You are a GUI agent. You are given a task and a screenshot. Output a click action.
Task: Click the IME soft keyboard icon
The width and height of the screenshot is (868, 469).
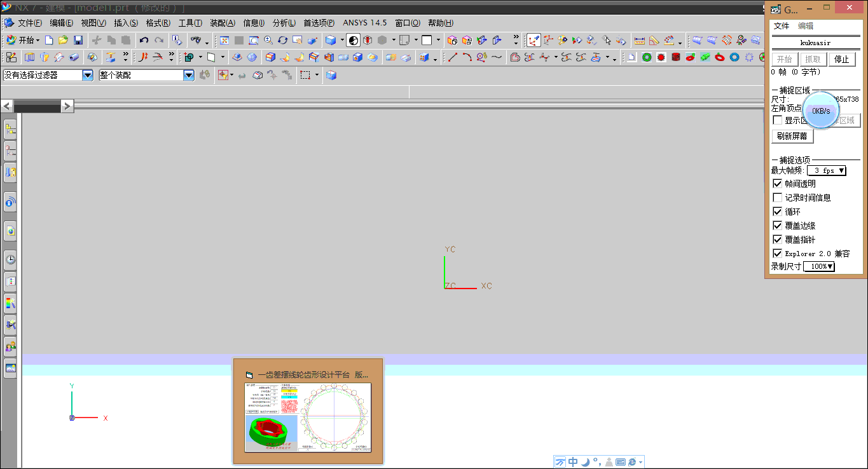coord(621,462)
